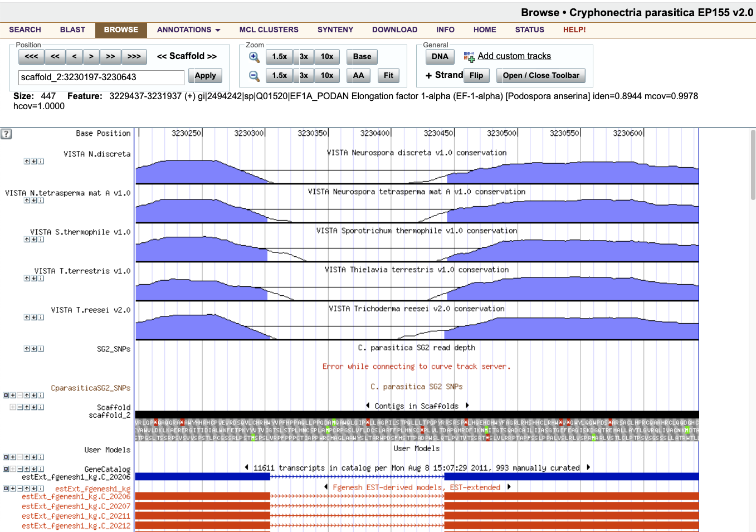Click the zoom-out magnifier icon
This screenshot has height=532, width=756.
254,76
